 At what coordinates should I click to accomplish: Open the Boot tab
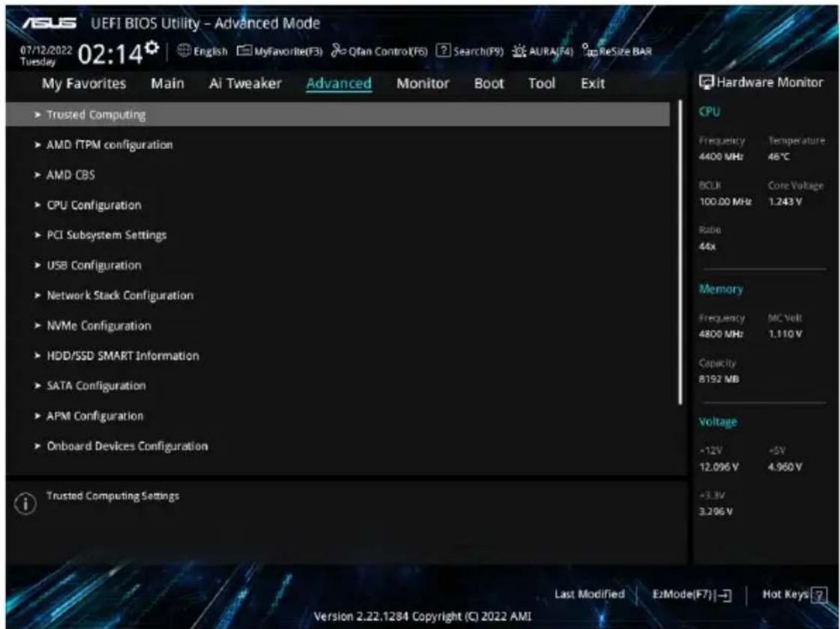(x=489, y=84)
